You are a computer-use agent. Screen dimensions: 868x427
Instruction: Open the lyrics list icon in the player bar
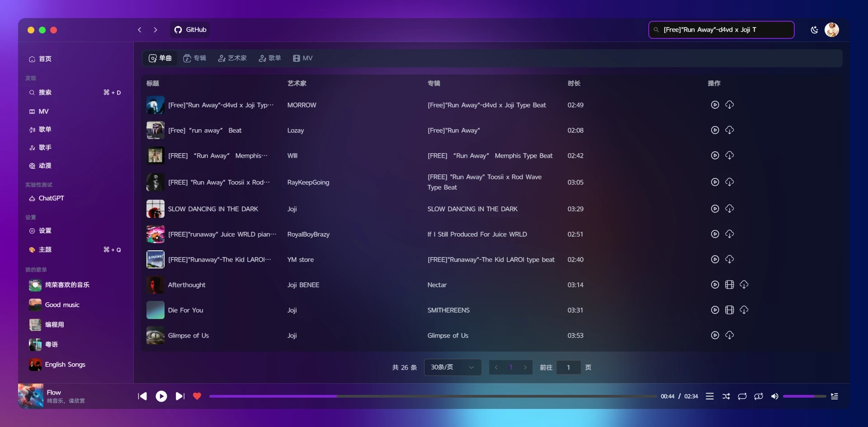[x=710, y=396]
